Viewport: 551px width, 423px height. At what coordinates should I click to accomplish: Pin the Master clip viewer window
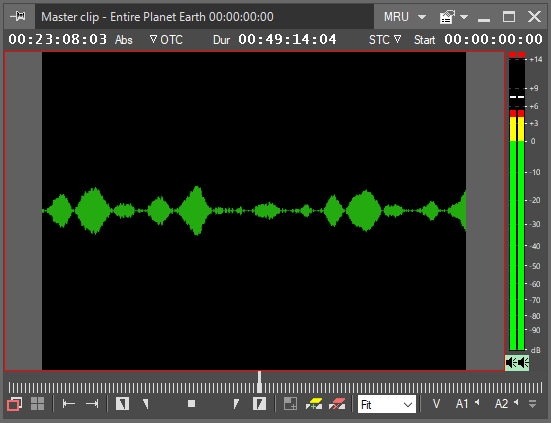18,16
